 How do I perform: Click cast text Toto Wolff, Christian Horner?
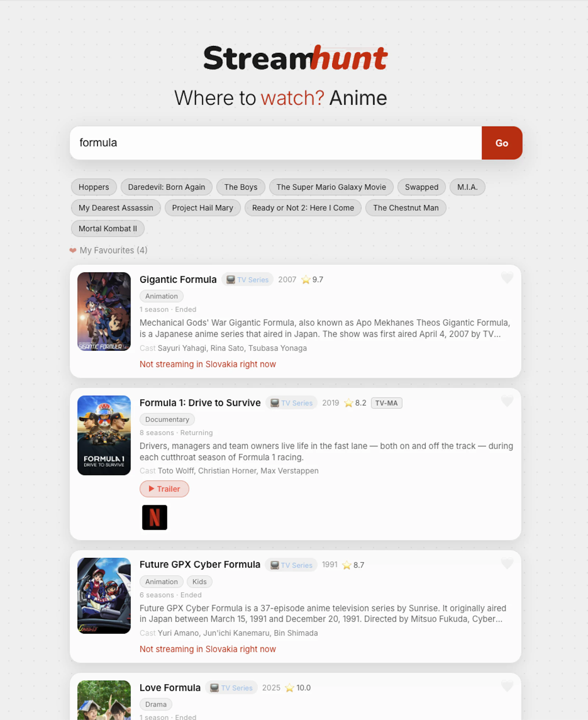coord(238,471)
